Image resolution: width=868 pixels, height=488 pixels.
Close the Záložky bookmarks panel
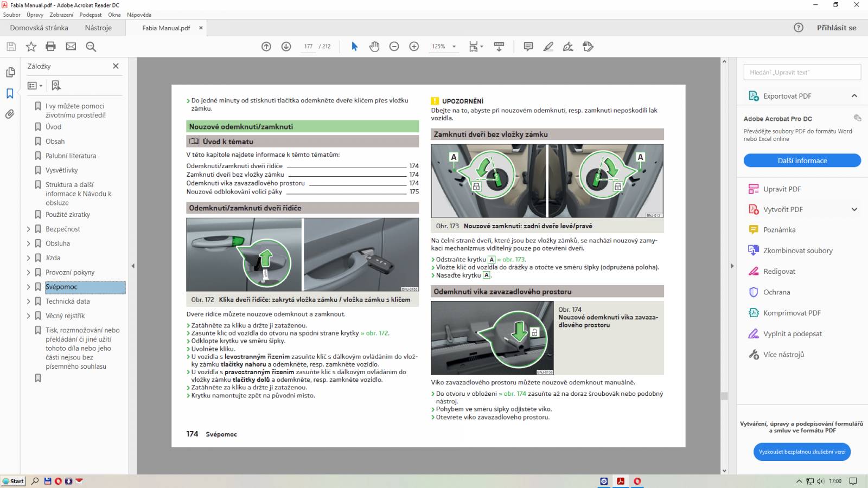tap(116, 66)
